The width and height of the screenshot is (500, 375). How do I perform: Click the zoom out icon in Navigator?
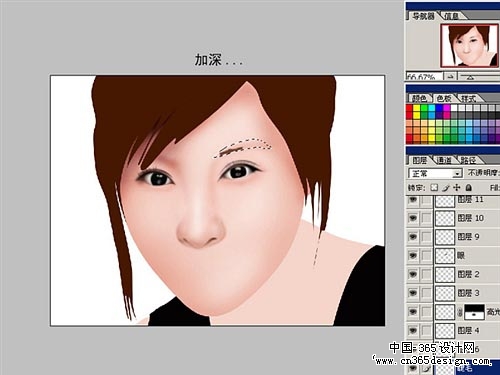point(450,77)
